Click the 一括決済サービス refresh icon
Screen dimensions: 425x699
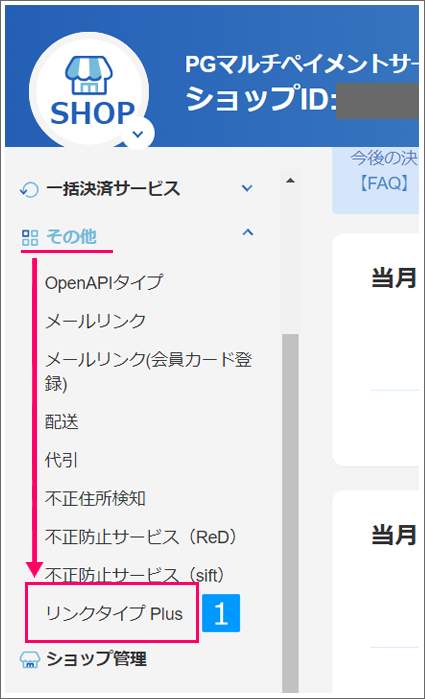(29, 189)
